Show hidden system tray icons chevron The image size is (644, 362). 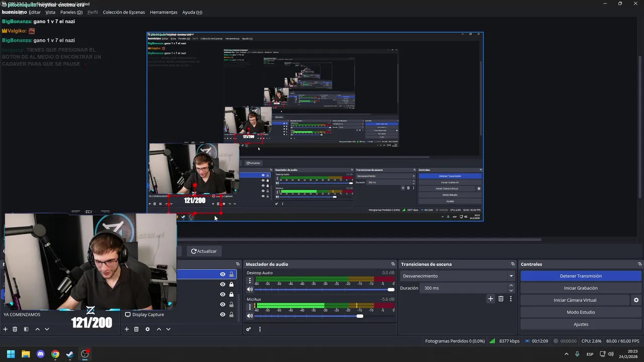coord(566,354)
